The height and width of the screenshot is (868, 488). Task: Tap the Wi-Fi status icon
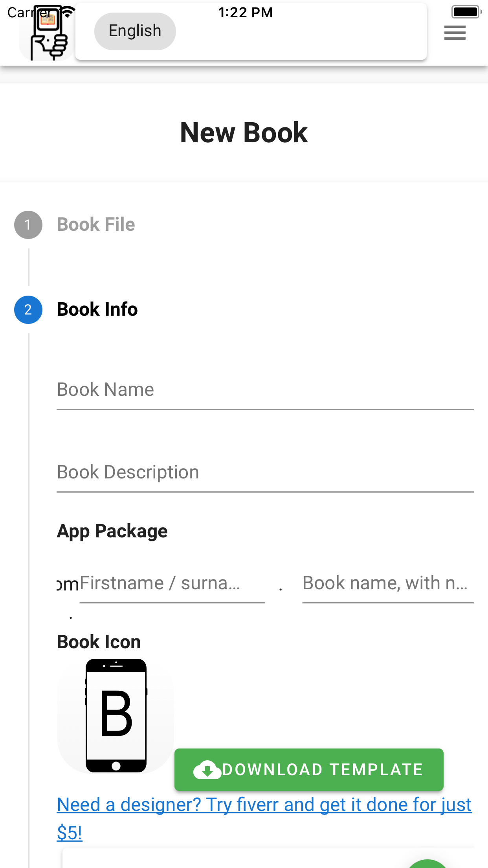[x=68, y=12]
